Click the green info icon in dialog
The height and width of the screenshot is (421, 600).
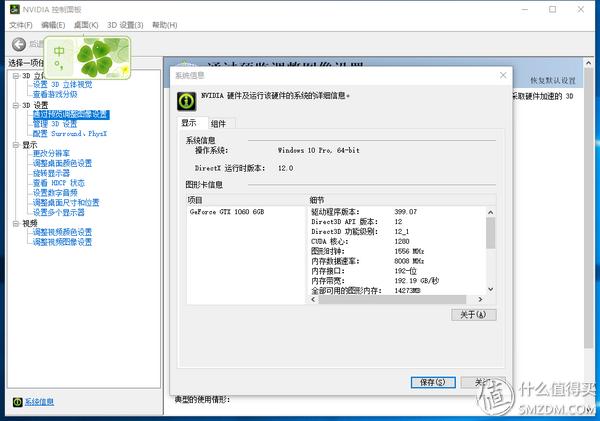click(187, 101)
